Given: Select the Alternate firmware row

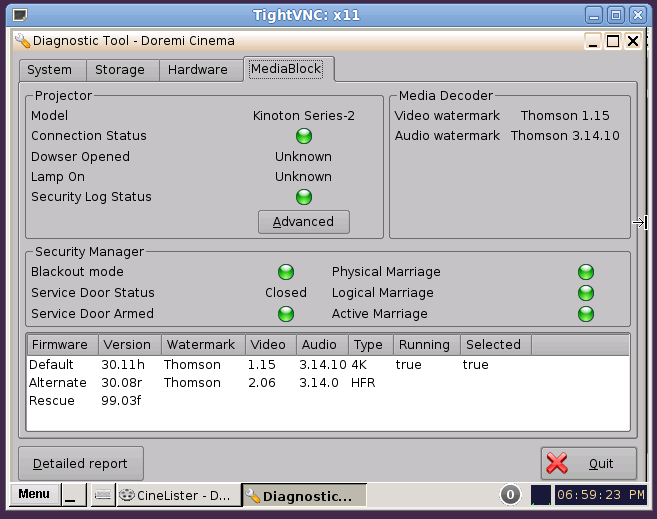Looking at the screenshot, I should (x=328, y=382).
